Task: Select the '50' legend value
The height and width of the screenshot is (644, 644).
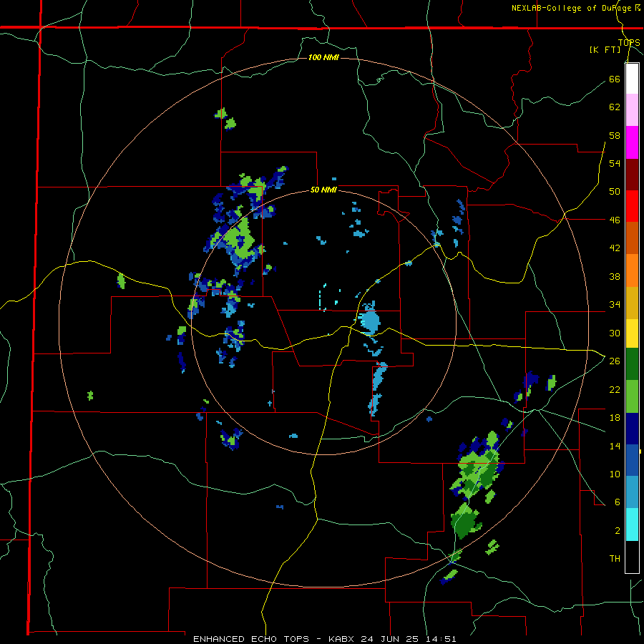Action: 615,191
